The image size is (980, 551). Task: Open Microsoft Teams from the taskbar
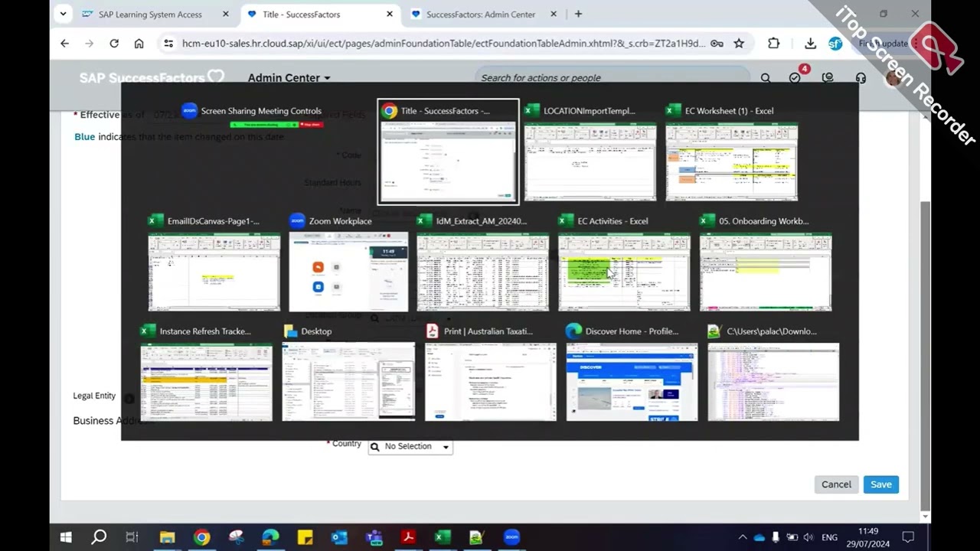374,537
